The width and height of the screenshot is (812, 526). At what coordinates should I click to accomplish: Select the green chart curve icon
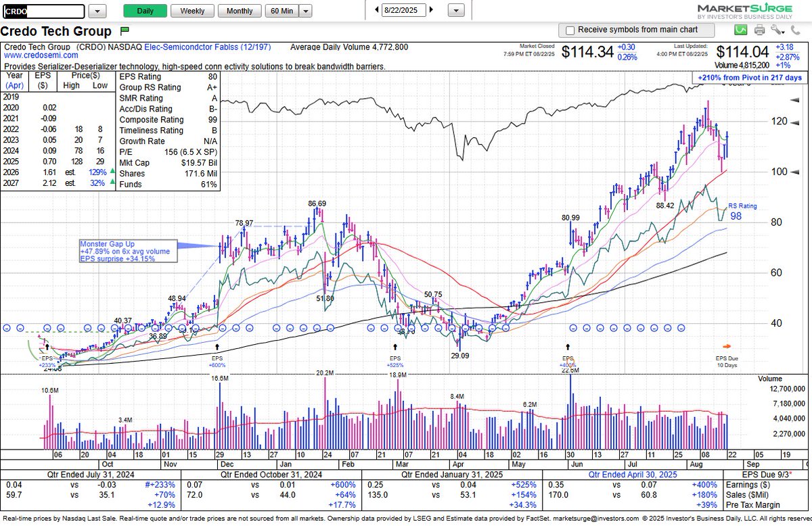point(740,30)
